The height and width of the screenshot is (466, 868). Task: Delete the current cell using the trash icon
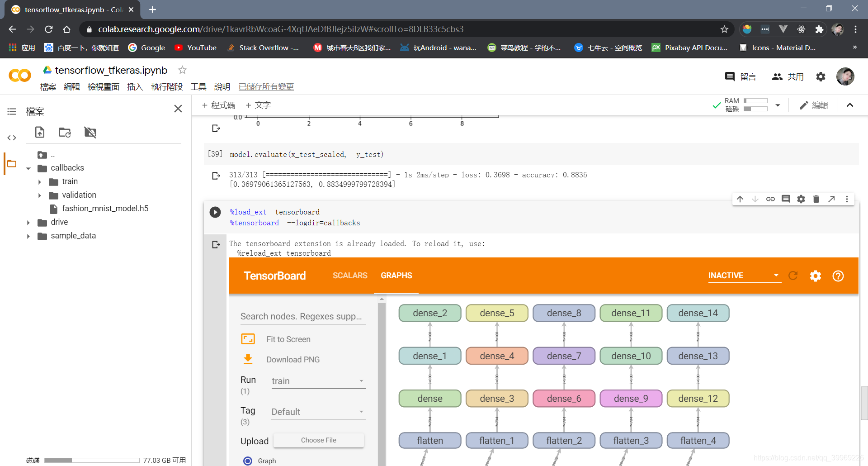(816, 199)
